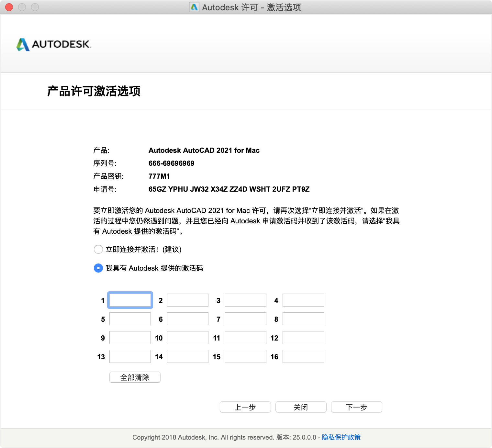Focus activation code field 1

(130, 300)
